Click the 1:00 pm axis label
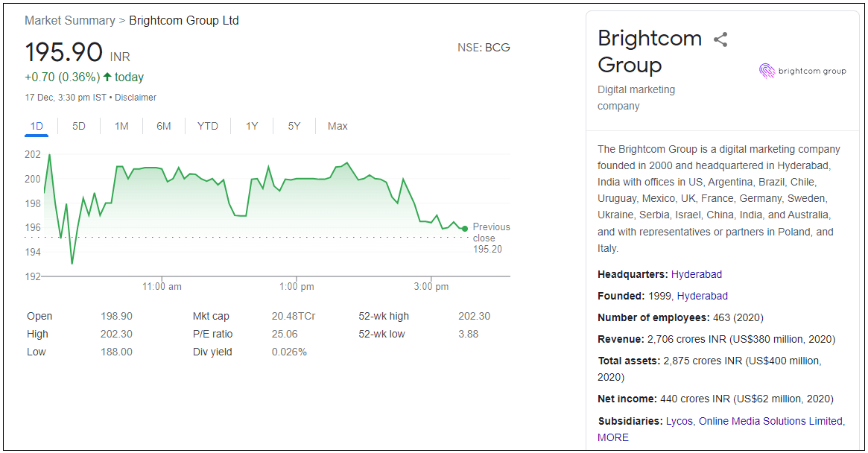This screenshot has width=868, height=453. pos(296,286)
